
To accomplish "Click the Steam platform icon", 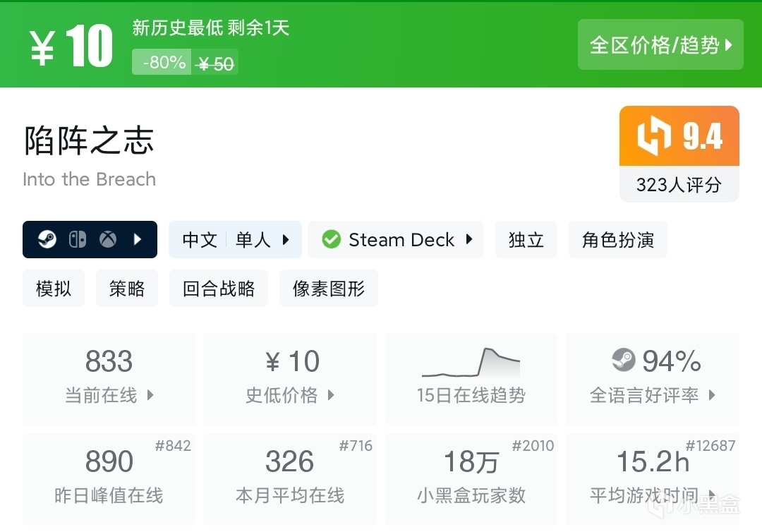I will (x=47, y=240).
